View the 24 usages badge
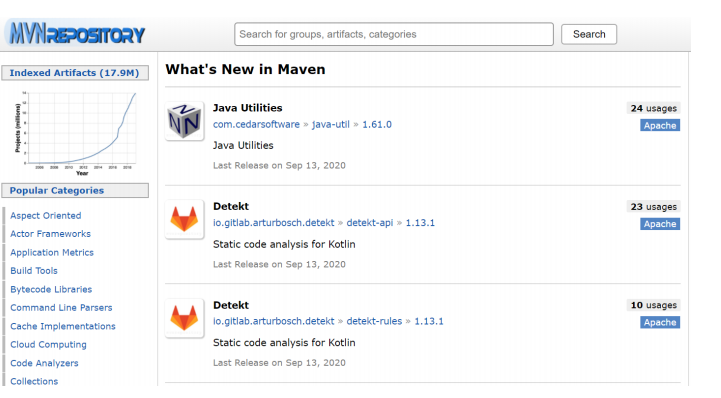Viewport: 721px width, 398px height. click(653, 108)
